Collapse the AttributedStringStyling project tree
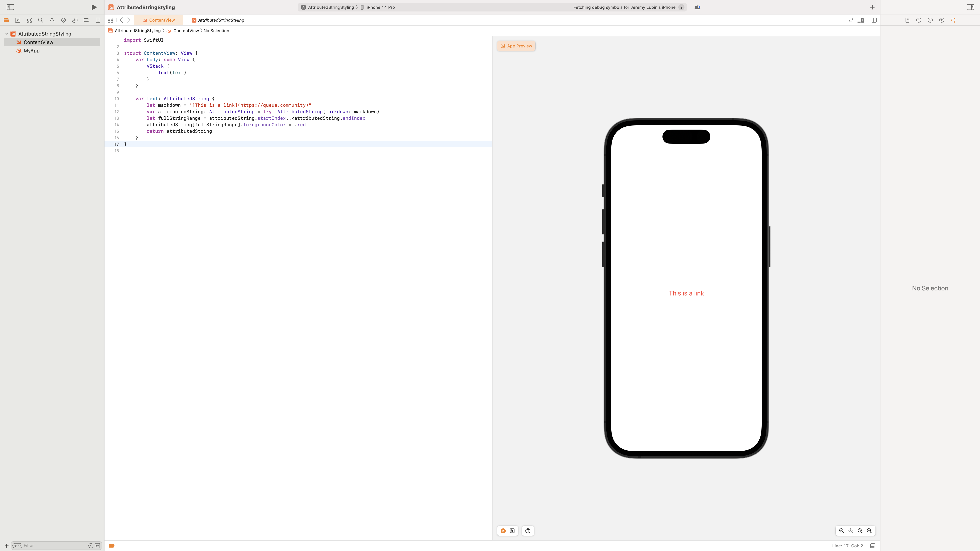The height and width of the screenshot is (551, 980). point(7,34)
